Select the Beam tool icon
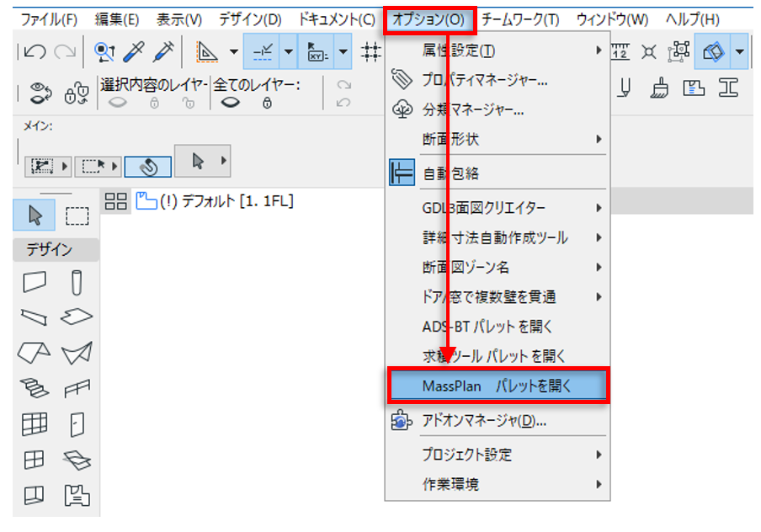This screenshot has width=761, height=532. tap(35, 317)
